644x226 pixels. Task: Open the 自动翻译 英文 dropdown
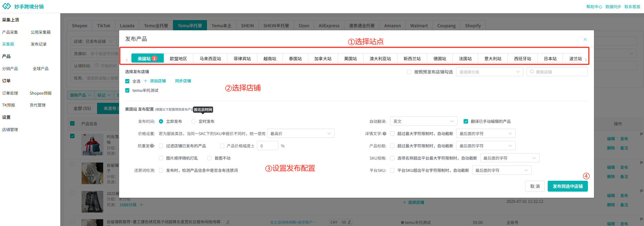point(423,121)
